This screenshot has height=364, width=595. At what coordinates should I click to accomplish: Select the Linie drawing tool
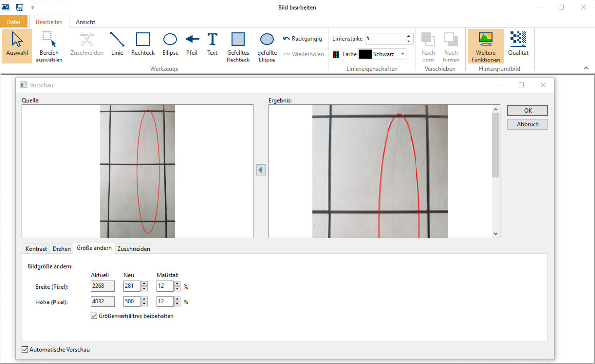pyautogui.click(x=117, y=44)
